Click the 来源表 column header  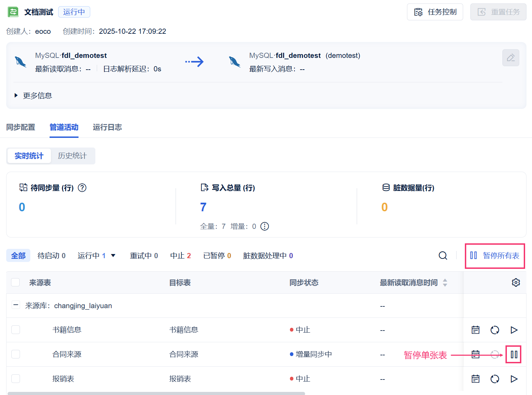[40, 283]
